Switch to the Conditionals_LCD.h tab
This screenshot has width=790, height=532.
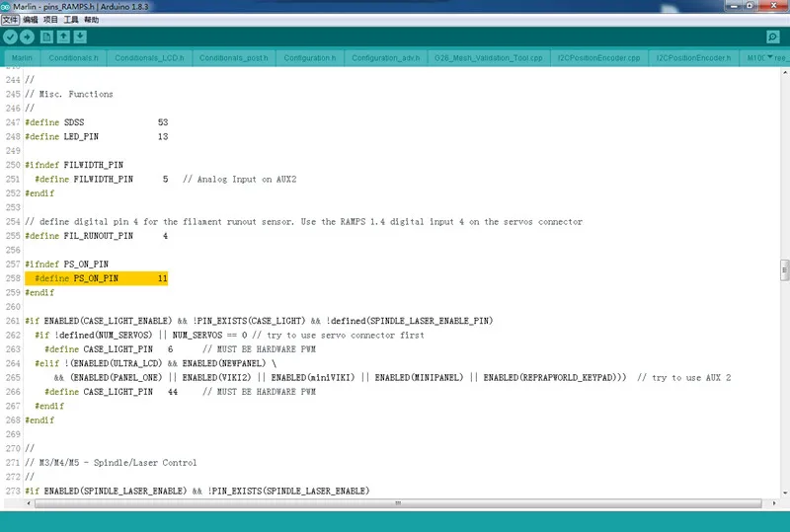click(149, 58)
